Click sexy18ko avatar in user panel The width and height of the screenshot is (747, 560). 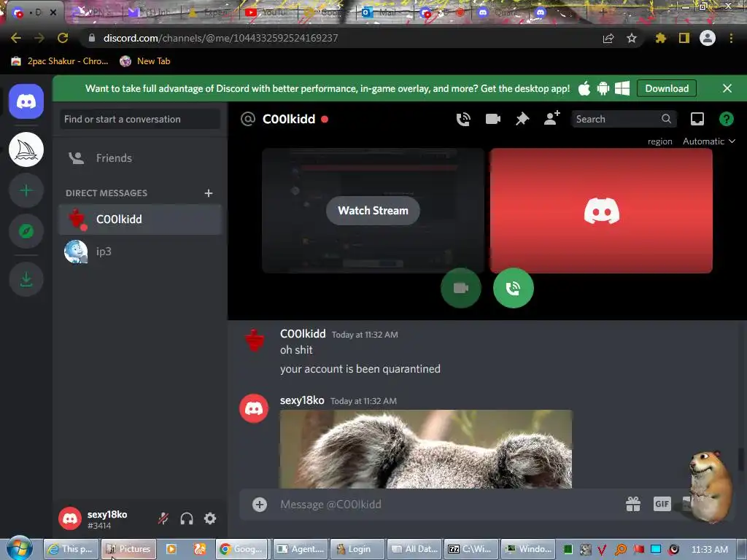tap(70, 518)
